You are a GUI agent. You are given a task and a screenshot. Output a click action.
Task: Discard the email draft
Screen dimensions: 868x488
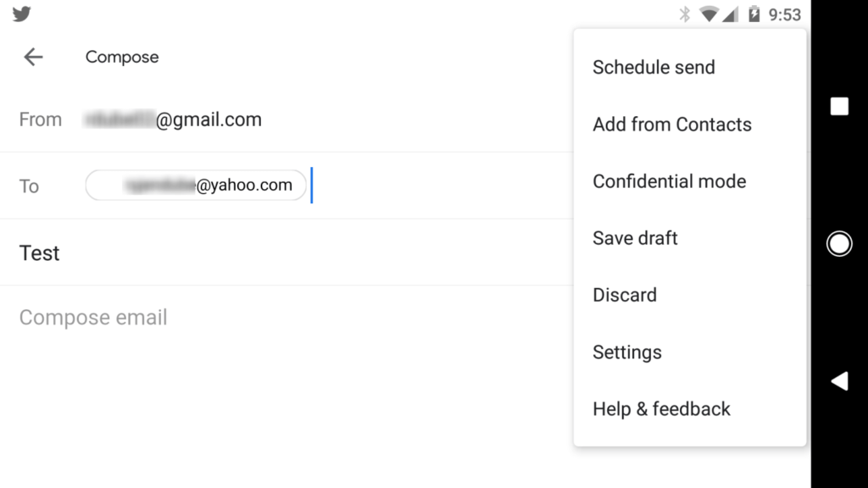[x=625, y=295]
